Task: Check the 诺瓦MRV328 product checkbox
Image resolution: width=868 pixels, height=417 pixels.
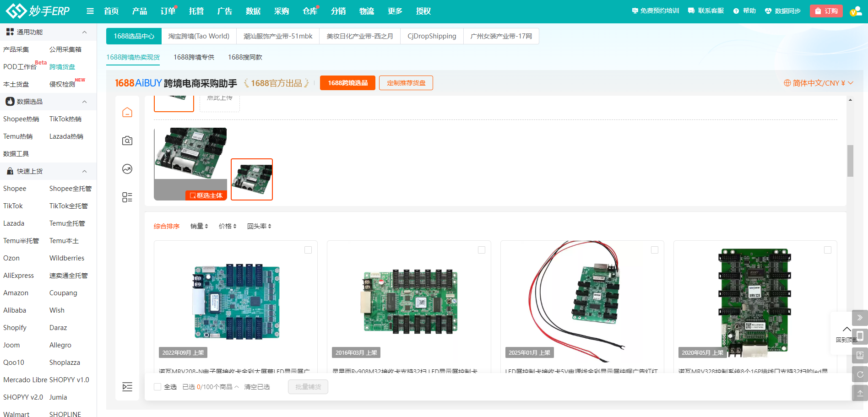Action: pyautogui.click(x=828, y=250)
